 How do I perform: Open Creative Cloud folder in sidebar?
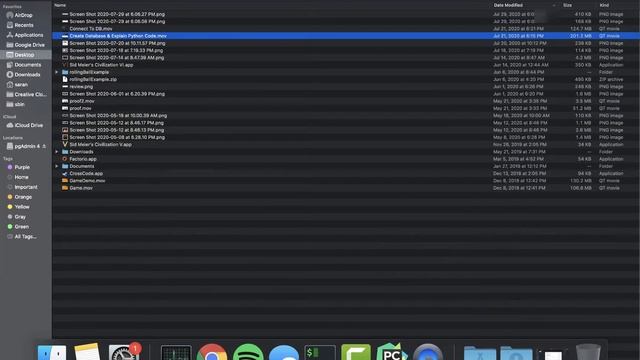pyautogui.click(x=30, y=94)
